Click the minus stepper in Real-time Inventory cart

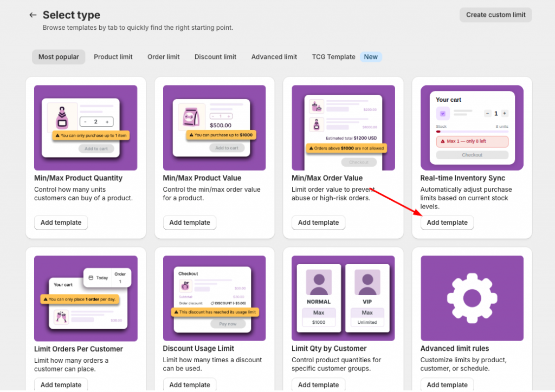click(488, 113)
